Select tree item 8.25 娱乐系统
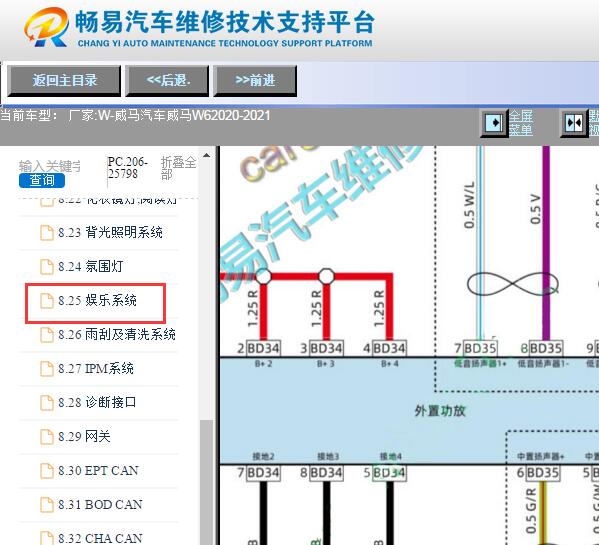This screenshot has width=599, height=545. click(97, 300)
